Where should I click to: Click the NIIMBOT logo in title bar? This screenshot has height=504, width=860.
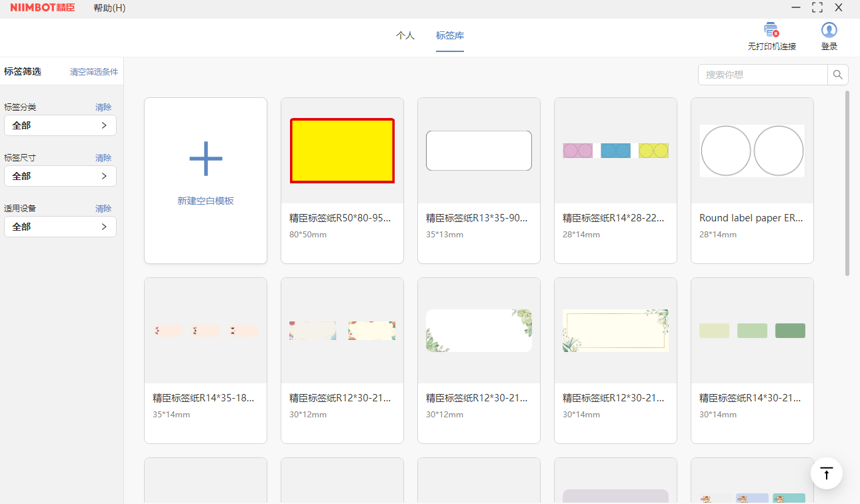click(42, 8)
